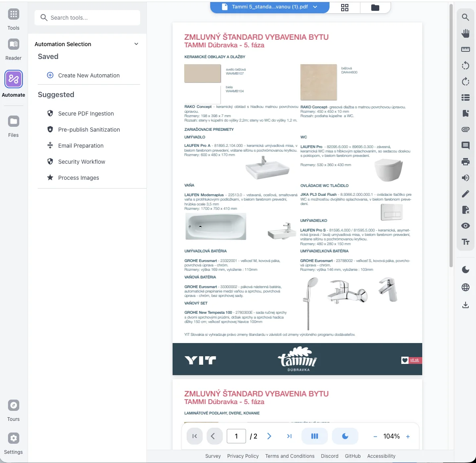Zoom out with minus button

point(375,436)
